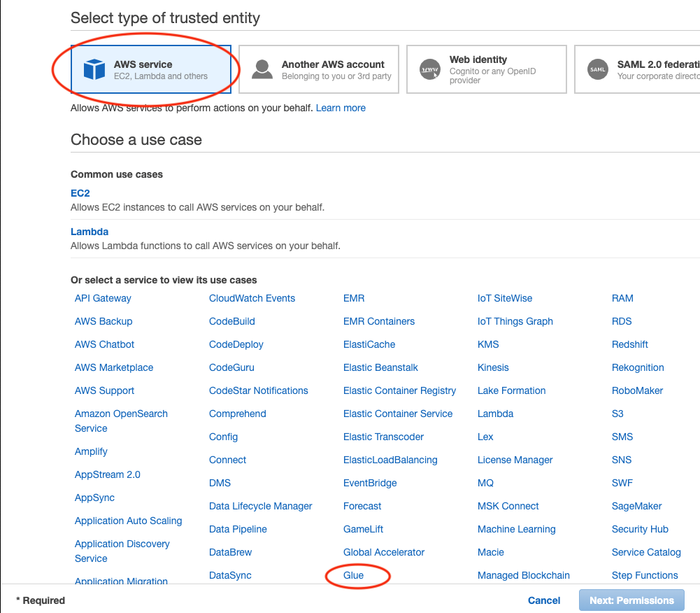Viewport: 700px width, 613px height.
Task: Click the Config service link
Action: pyautogui.click(x=223, y=437)
